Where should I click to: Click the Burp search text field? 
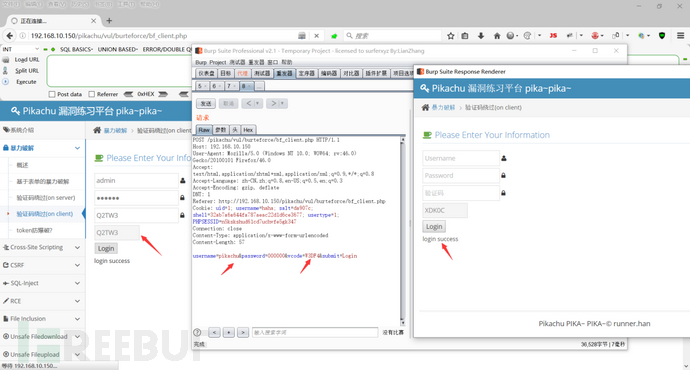point(315,333)
